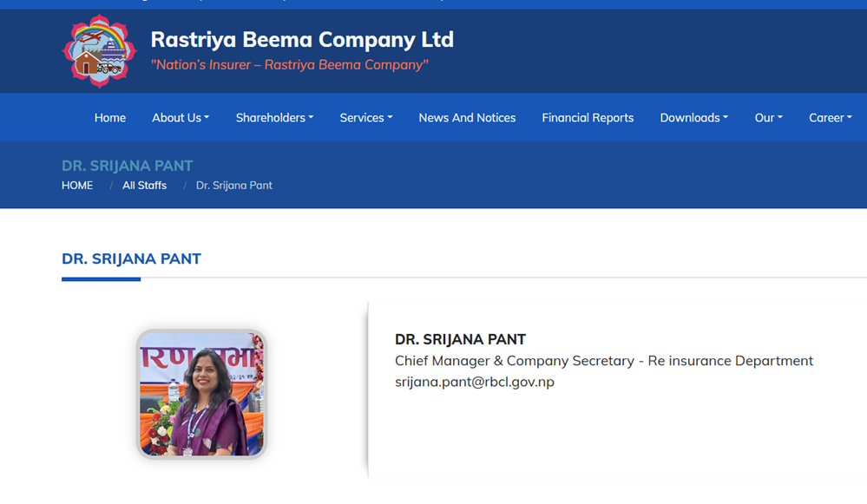Open Dr. Srijana Pant's profile photo
867x504 pixels.
coord(202,394)
